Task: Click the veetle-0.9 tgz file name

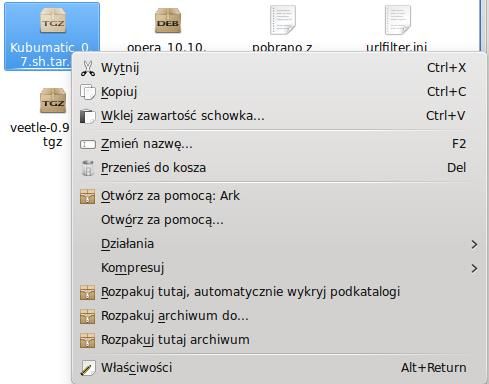Action: coord(40,135)
